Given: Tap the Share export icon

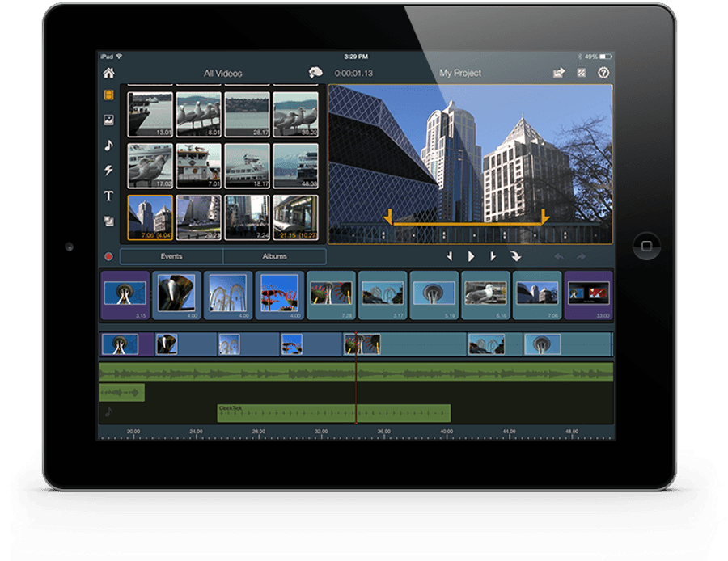Looking at the screenshot, I should [558, 73].
